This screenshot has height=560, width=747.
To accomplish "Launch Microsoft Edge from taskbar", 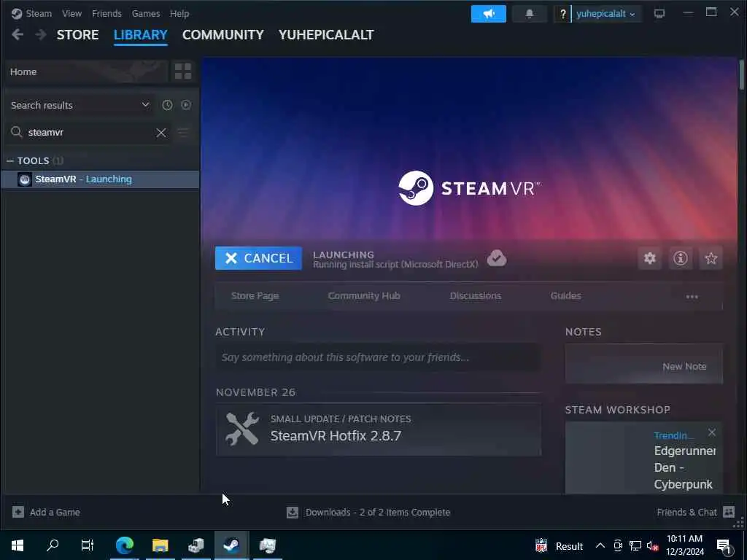I will pyautogui.click(x=124, y=545).
